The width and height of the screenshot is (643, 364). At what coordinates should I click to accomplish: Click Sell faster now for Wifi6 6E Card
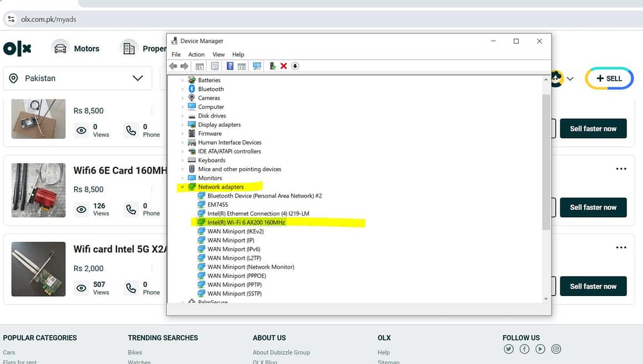point(593,207)
